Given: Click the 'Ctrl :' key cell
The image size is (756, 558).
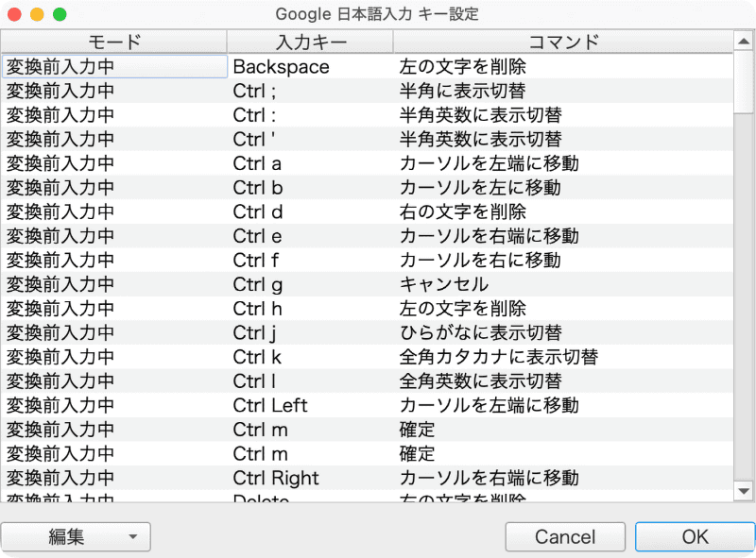Looking at the screenshot, I should (310, 114).
